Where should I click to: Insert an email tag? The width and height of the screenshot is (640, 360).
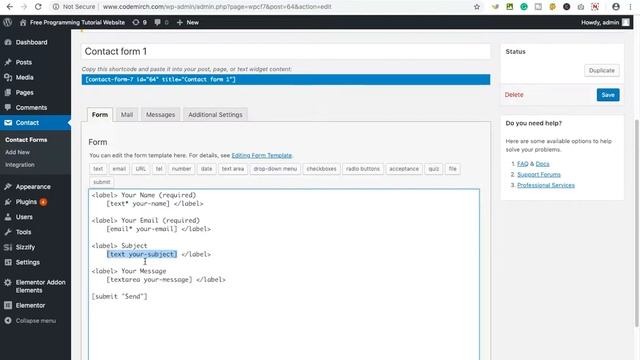(119, 169)
